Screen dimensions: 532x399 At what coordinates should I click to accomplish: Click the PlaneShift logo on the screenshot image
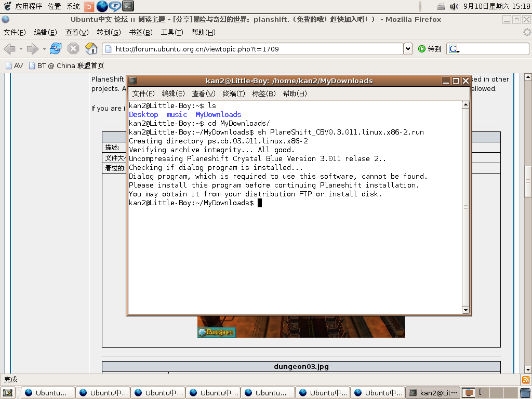click(x=216, y=332)
